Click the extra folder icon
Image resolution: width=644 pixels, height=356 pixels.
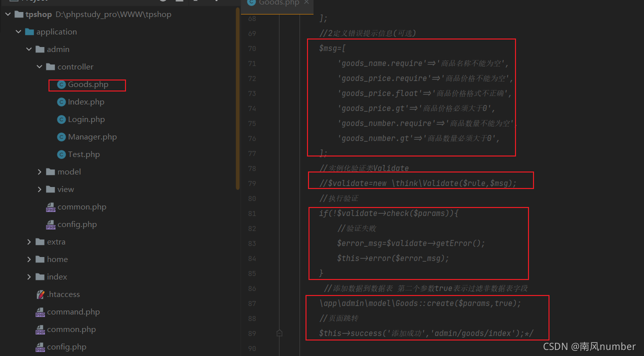(x=40, y=242)
